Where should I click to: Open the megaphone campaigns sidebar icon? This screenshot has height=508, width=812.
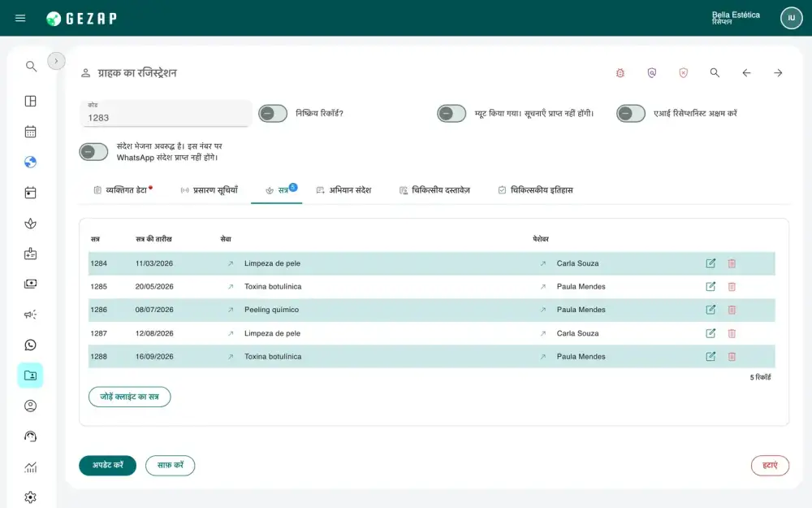point(31,315)
